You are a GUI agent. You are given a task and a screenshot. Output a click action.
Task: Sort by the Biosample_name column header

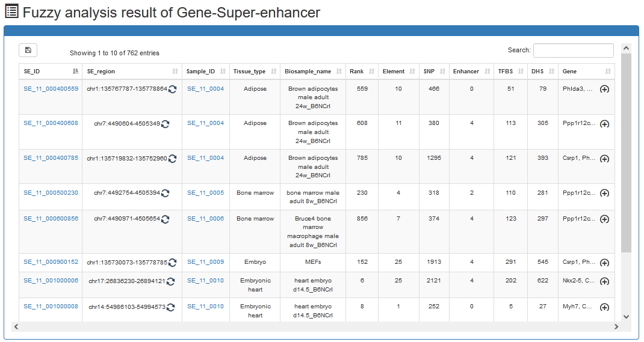click(x=313, y=72)
